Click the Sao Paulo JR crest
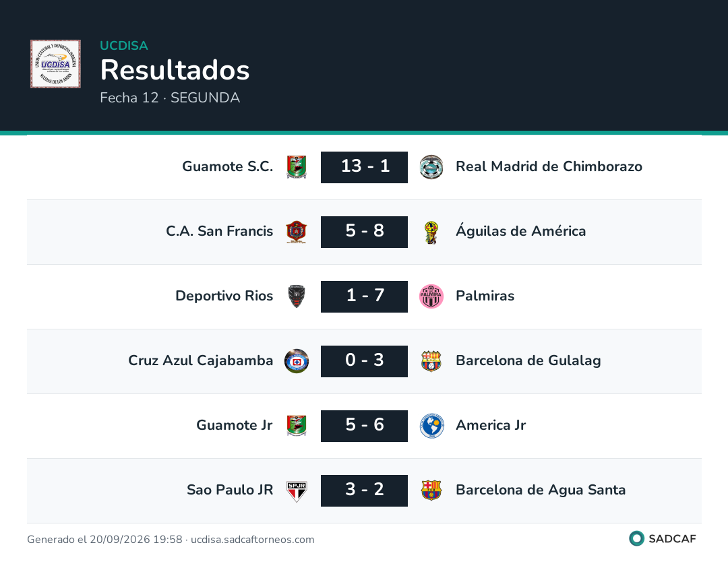This screenshot has height=574, width=728. [297, 491]
